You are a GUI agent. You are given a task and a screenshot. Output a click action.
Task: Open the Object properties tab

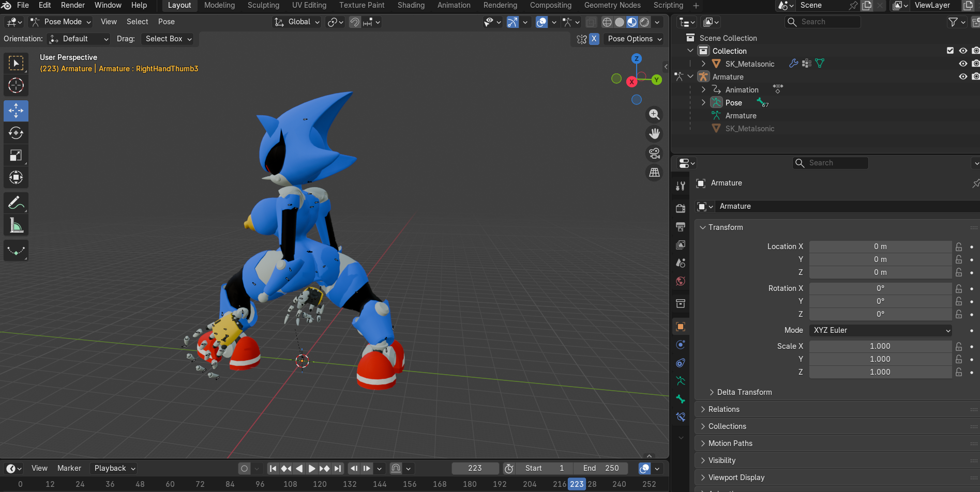681,327
